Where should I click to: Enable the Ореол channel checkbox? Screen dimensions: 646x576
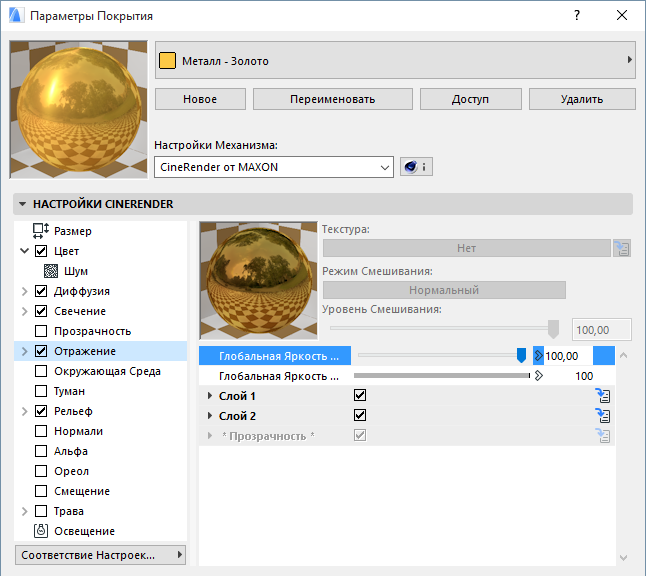41,471
